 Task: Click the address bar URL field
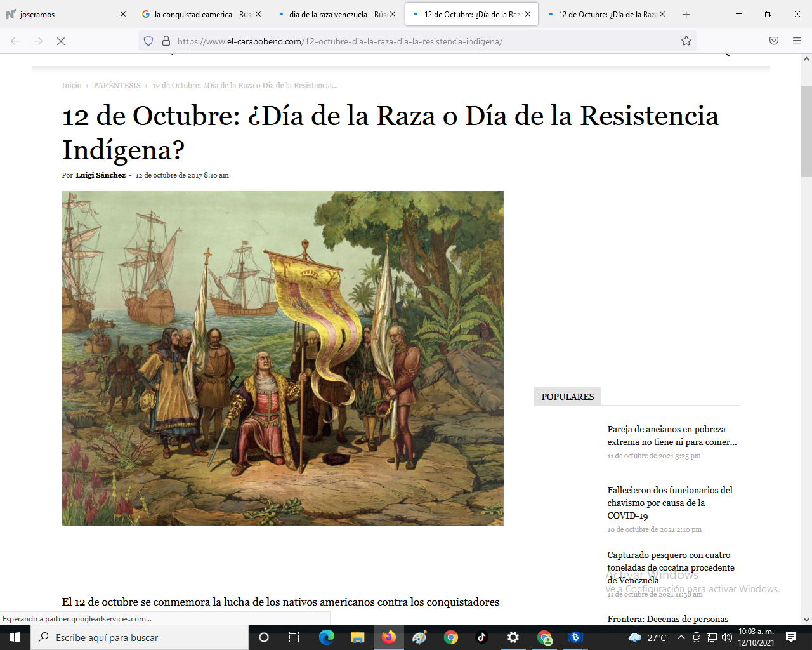419,41
